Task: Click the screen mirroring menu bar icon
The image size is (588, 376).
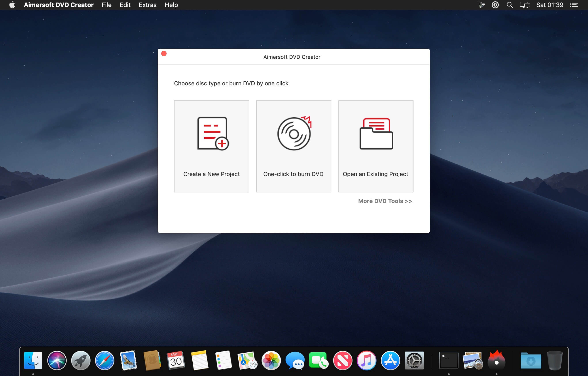Action: (x=525, y=5)
